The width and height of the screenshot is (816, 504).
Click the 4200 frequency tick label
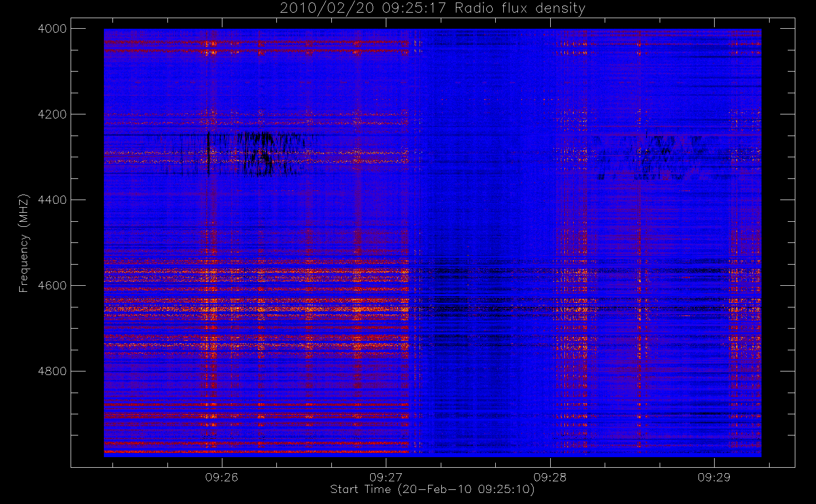(x=52, y=114)
